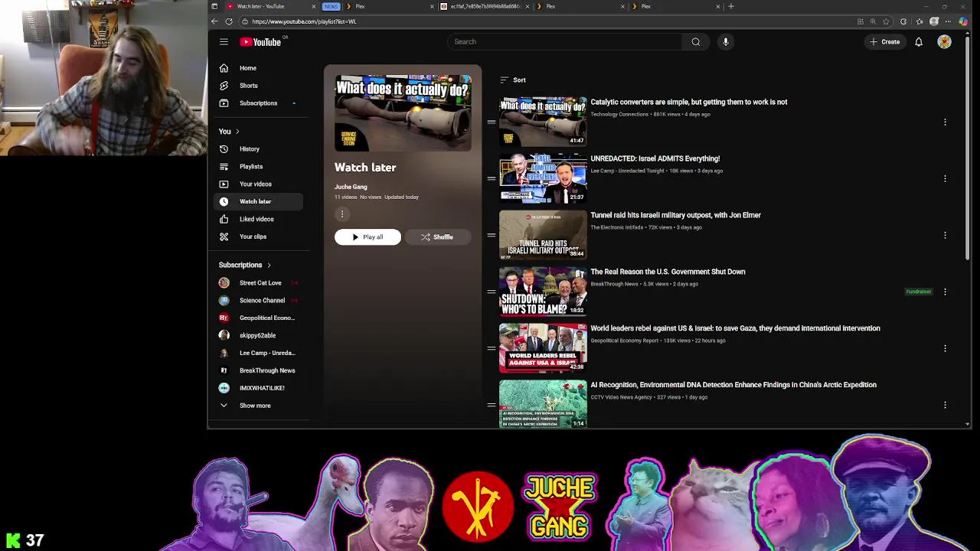Screen dimensions: 980x551
Task: Open options menu for Catalytic converters video
Action: point(945,122)
